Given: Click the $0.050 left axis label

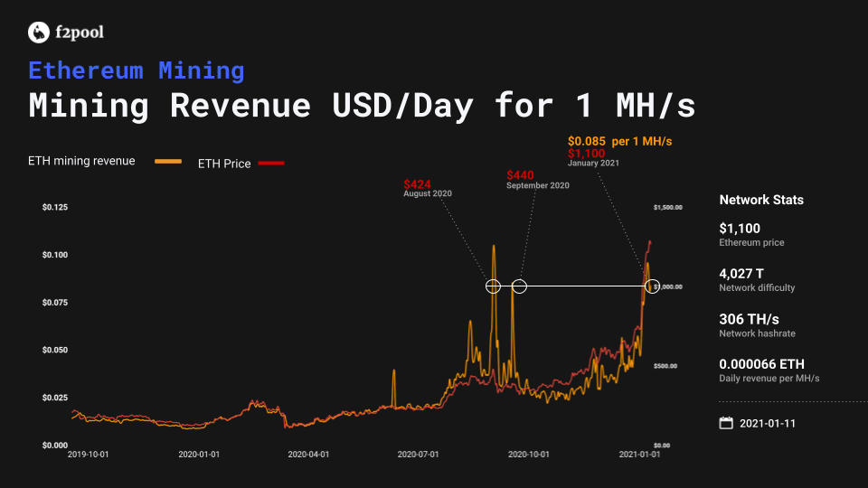Looking at the screenshot, I should click(x=55, y=350).
